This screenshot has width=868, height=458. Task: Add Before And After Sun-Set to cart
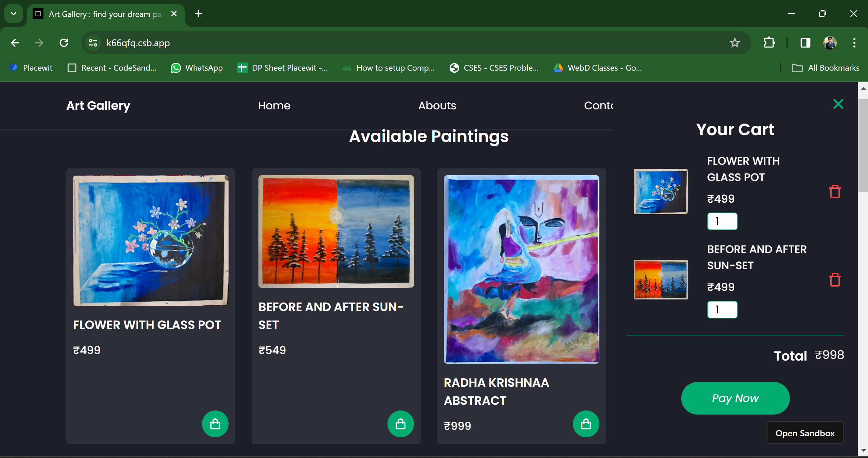[400, 424]
